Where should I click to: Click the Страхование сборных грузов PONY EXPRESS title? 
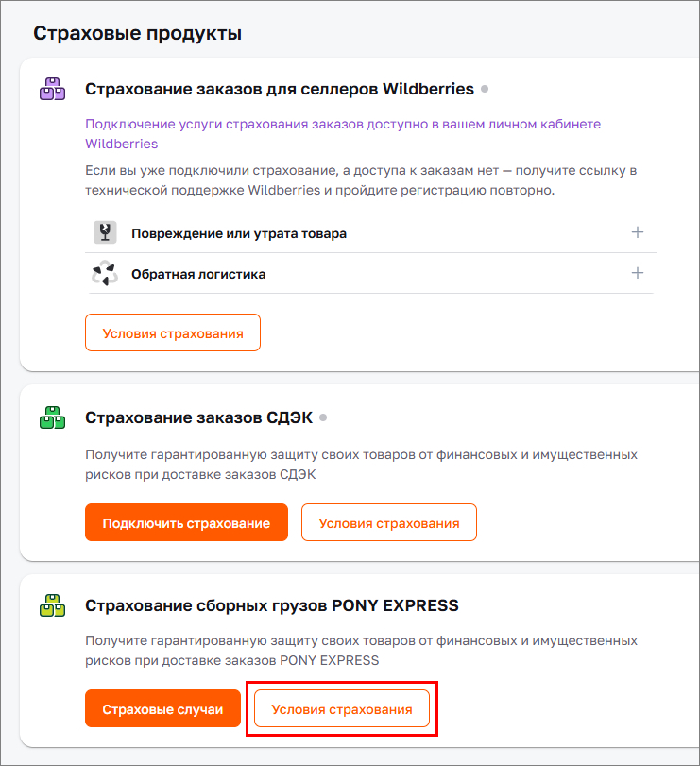point(270,605)
